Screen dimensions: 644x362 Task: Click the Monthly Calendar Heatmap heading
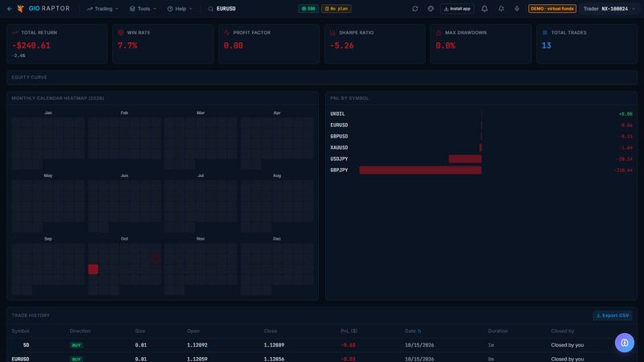[57, 98]
